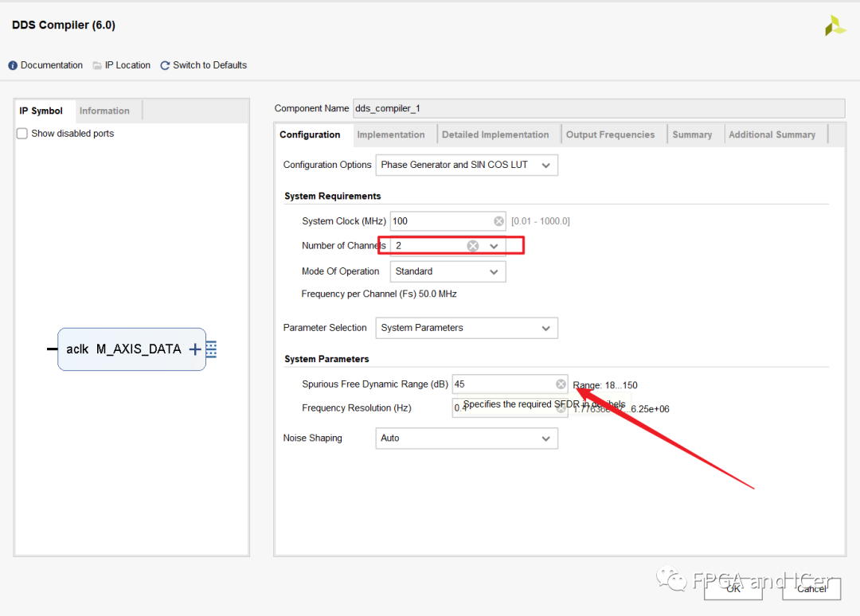The width and height of the screenshot is (860, 616).
Task: Clear the System Clock value
Action: [498, 221]
